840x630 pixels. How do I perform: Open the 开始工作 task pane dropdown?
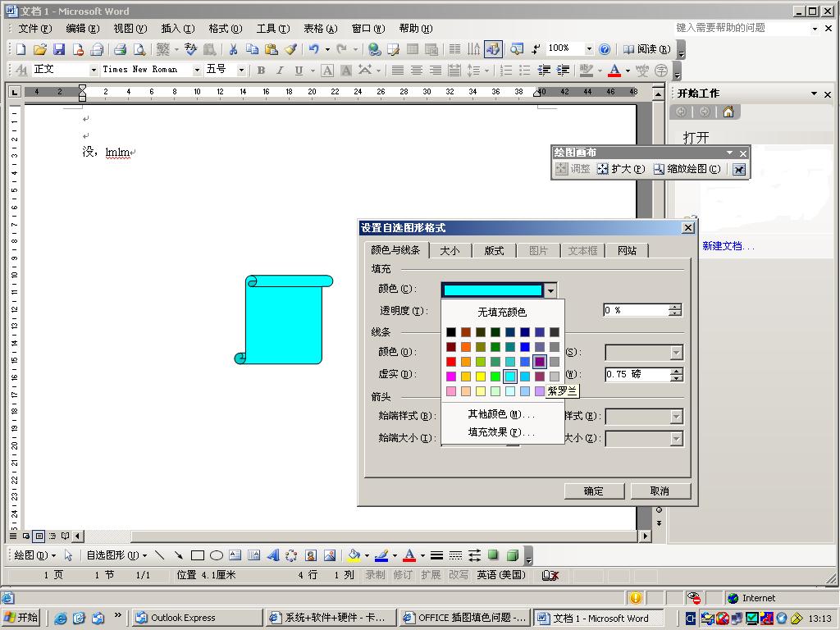[814, 94]
